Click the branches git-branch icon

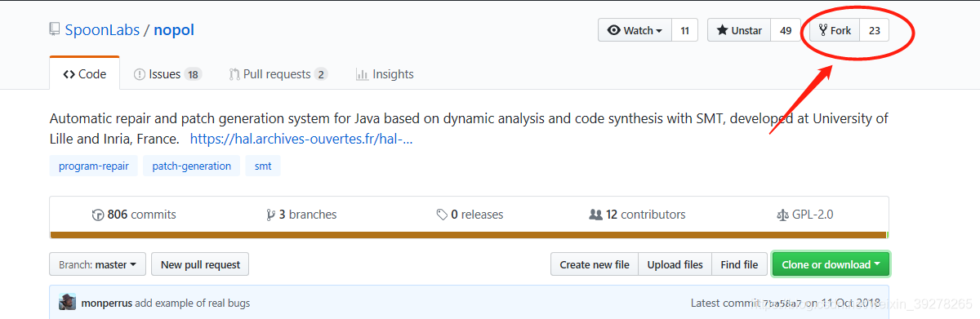click(x=270, y=215)
